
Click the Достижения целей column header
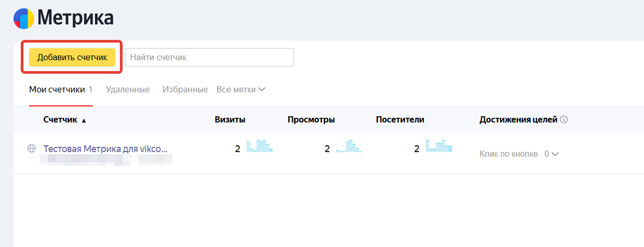pyautogui.click(x=518, y=120)
